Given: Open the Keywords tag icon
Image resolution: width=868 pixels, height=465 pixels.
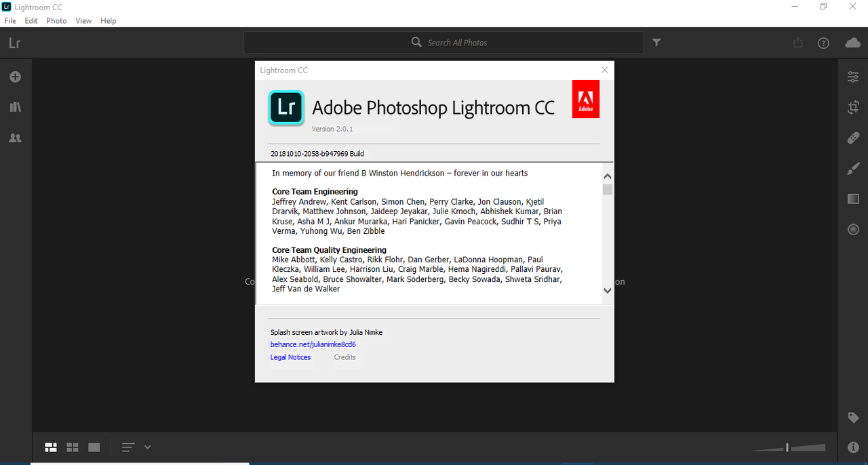Looking at the screenshot, I should coord(853,418).
